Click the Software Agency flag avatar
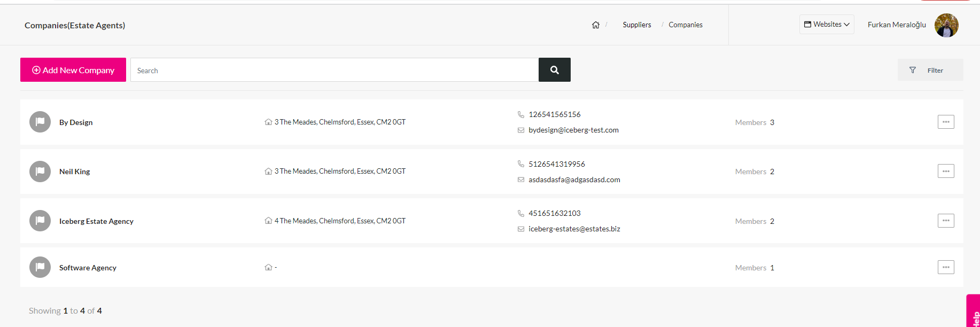The height and width of the screenshot is (327, 980). point(40,267)
